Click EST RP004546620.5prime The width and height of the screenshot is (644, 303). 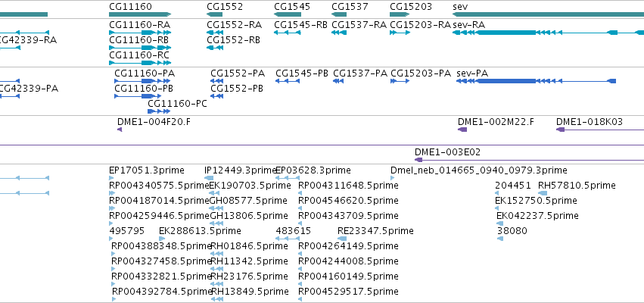(x=348, y=201)
